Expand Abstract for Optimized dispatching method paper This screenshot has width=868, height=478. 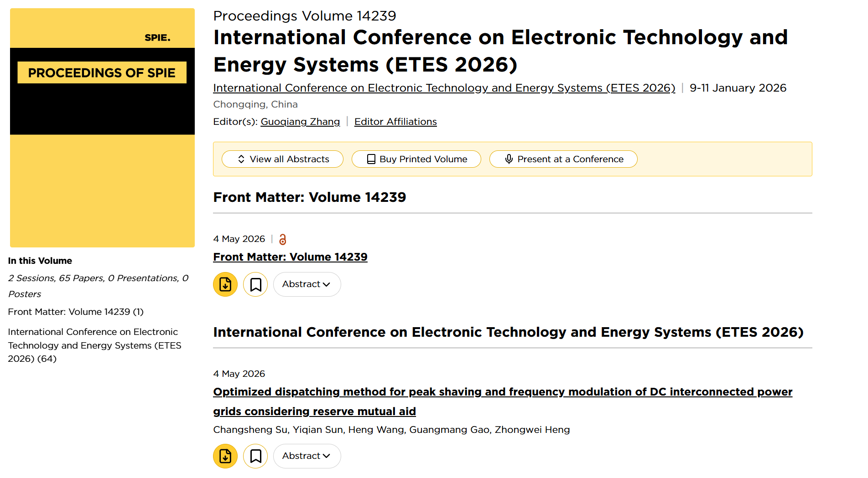[x=307, y=456]
